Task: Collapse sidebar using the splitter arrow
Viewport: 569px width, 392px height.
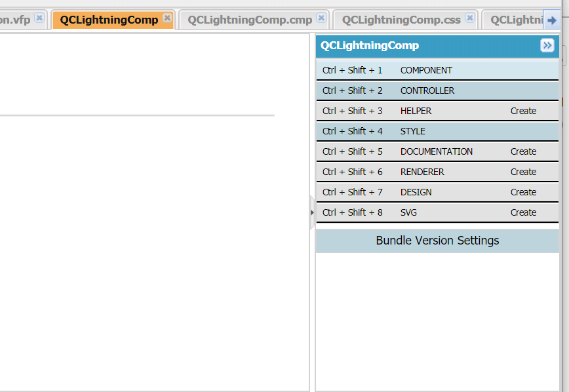Action: coord(312,212)
